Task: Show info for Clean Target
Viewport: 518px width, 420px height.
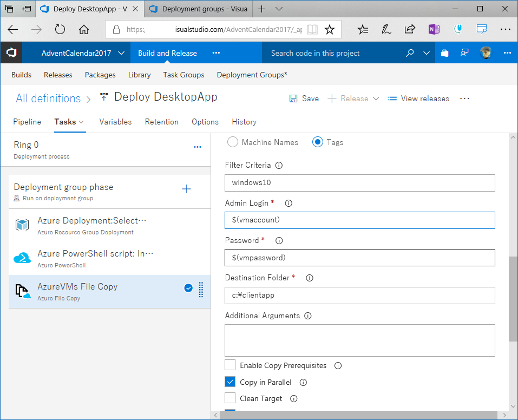Action: tap(294, 398)
